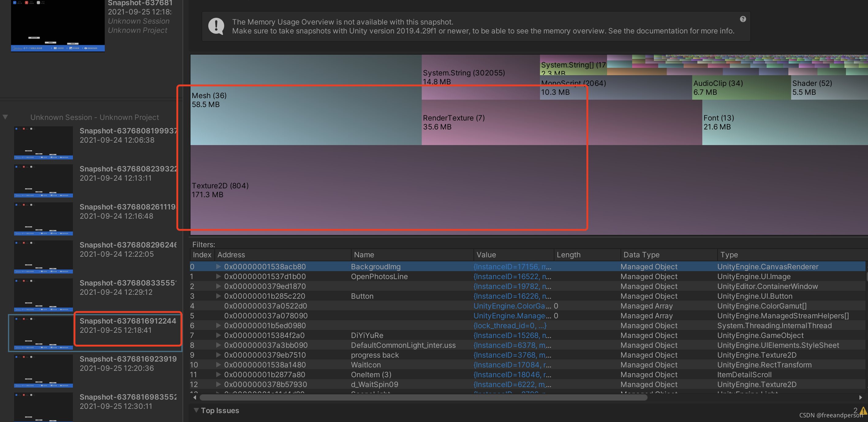Screen dimensions: 868x422
Task: Click left arrow of horizontal scrollbar
Action: (x=194, y=397)
